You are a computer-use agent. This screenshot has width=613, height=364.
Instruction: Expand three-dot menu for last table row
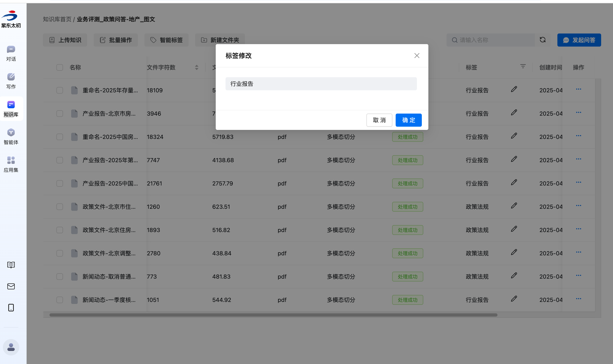[x=578, y=299]
